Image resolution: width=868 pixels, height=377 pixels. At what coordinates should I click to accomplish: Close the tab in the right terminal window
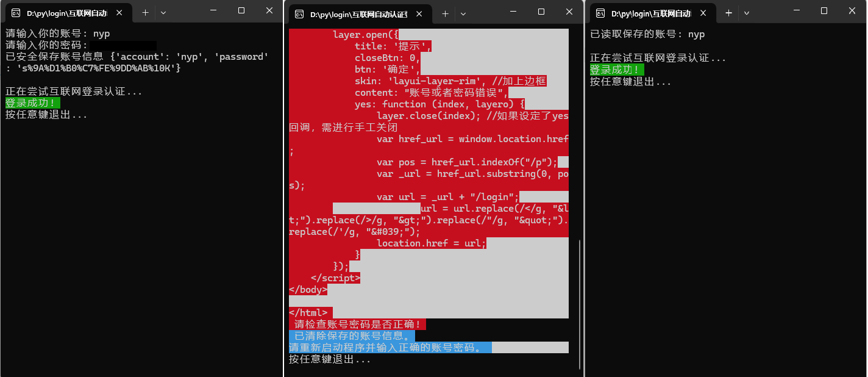click(x=702, y=13)
